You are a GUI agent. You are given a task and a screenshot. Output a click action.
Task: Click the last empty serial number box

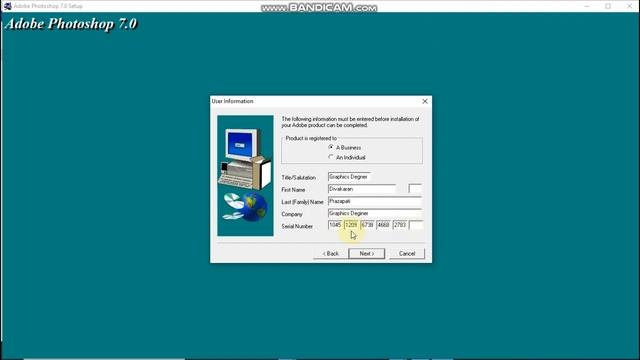click(x=416, y=225)
